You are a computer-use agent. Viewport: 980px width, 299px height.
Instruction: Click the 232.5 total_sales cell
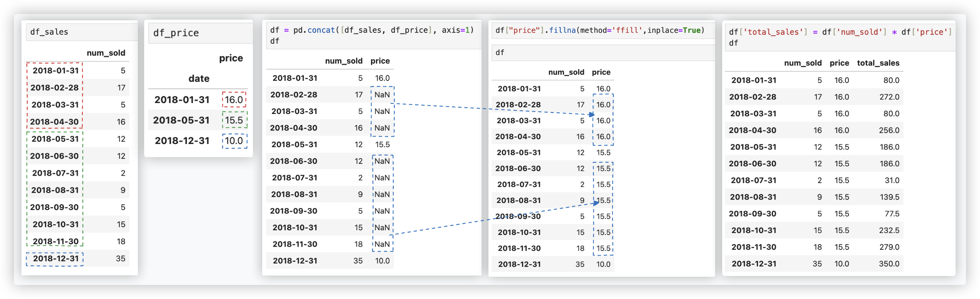tap(889, 230)
